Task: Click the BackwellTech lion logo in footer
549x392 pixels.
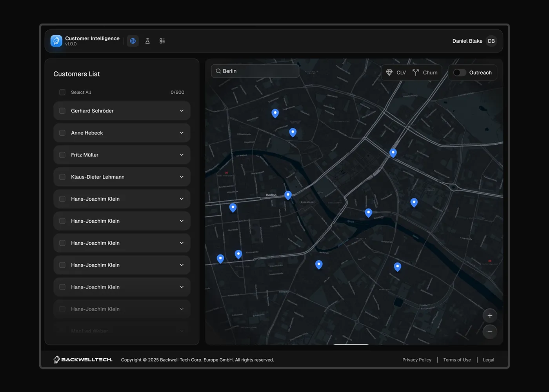Action: [x=57, y=359]
